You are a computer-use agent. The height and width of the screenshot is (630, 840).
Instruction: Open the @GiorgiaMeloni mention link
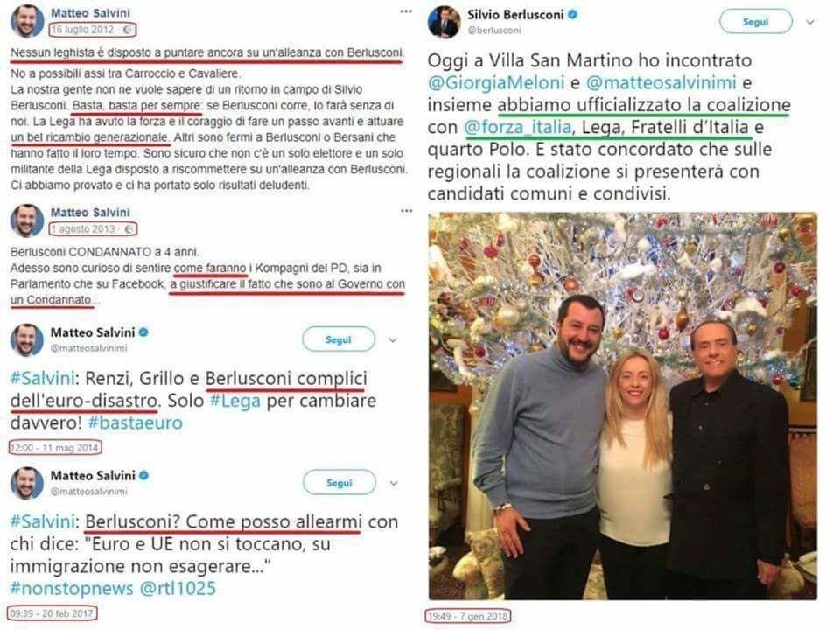[496, 82]
